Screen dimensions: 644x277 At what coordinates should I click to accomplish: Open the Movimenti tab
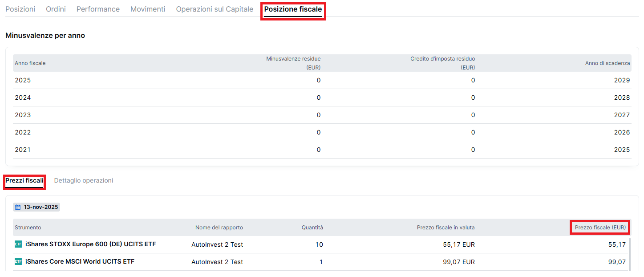point(148,9)
